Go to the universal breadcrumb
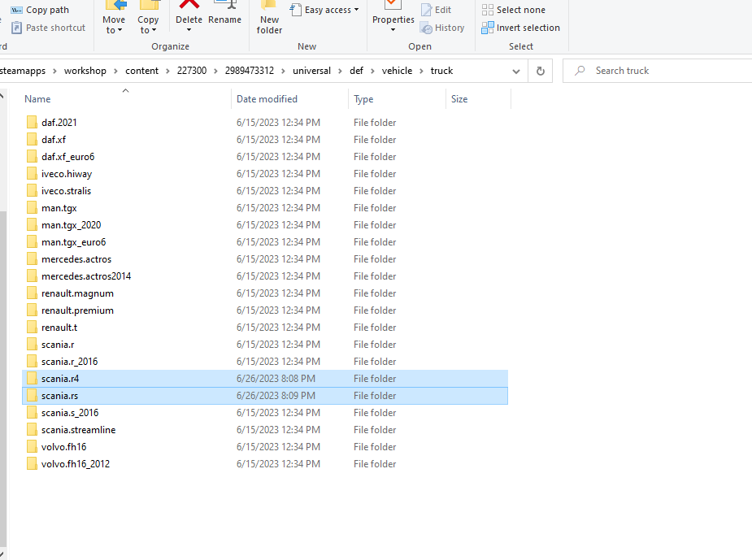Viewport: 752px width, 560px height. [311, 71]
